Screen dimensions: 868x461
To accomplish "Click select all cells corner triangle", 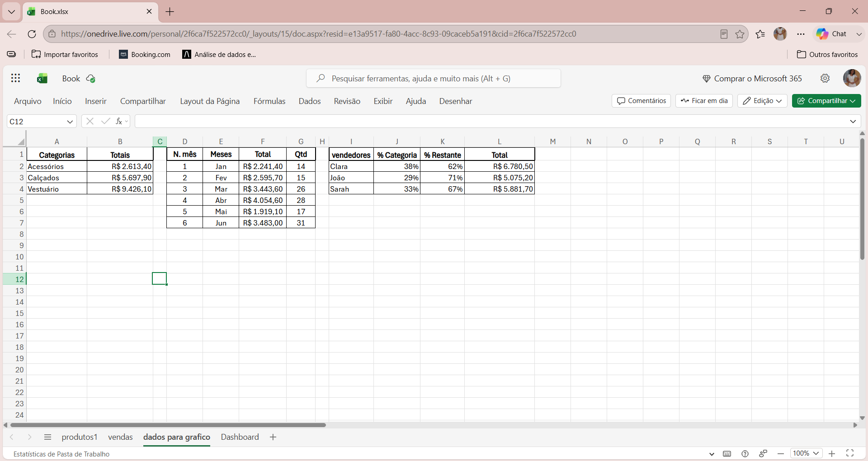I will (21, 141).
